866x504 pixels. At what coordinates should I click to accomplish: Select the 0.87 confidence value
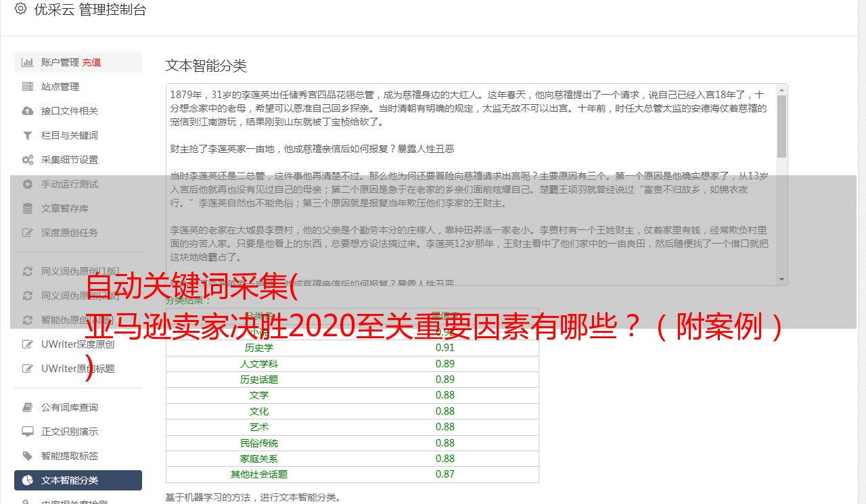click(445, 474)
